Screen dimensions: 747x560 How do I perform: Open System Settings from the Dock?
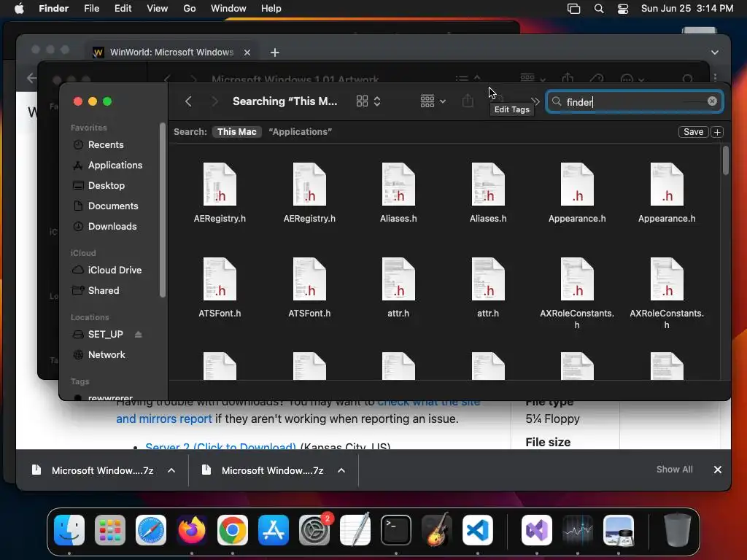tap(314, 530)
